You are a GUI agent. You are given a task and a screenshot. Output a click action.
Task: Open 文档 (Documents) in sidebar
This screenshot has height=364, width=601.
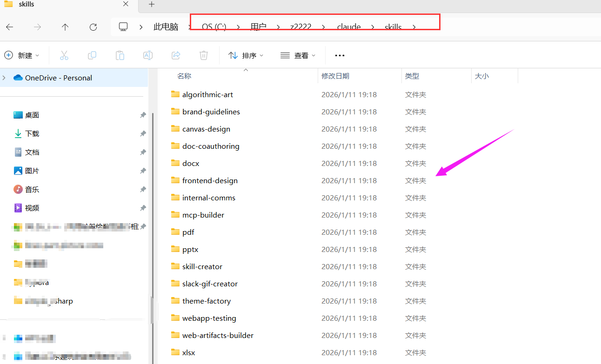32,152
